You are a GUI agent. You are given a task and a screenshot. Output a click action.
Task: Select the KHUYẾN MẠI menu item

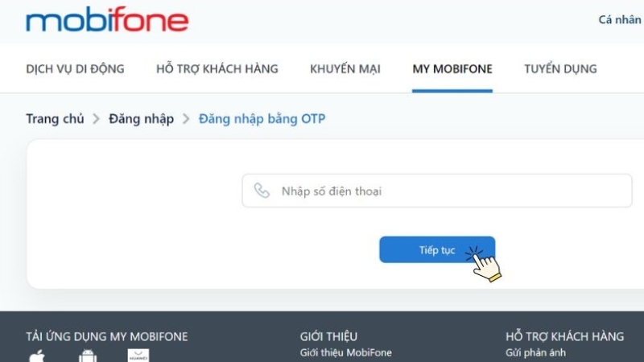(x=345, y=68)
